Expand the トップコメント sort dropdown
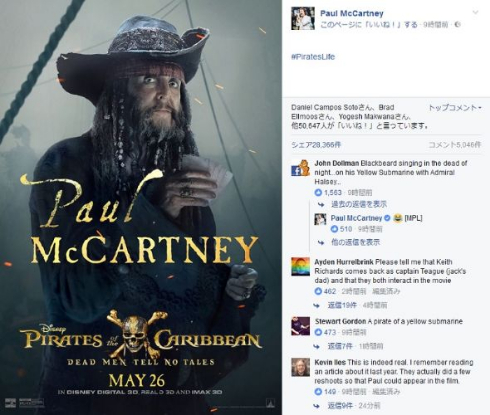This screenshot has height=415, width=490. [x=455, y=108]
